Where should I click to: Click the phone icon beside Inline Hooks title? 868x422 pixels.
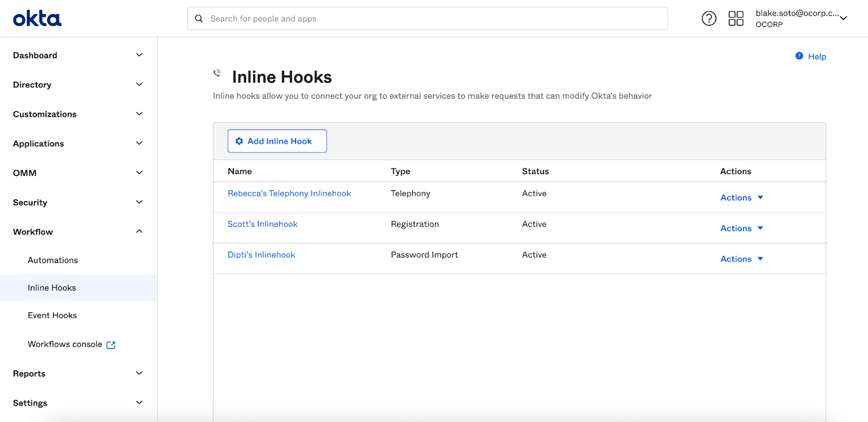(218, 73)
